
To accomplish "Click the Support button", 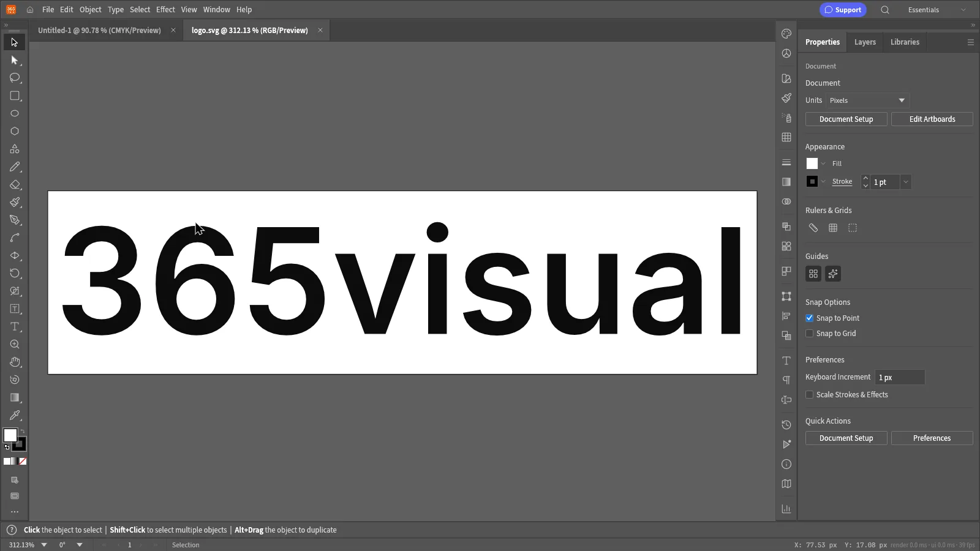I will (843, 10).
